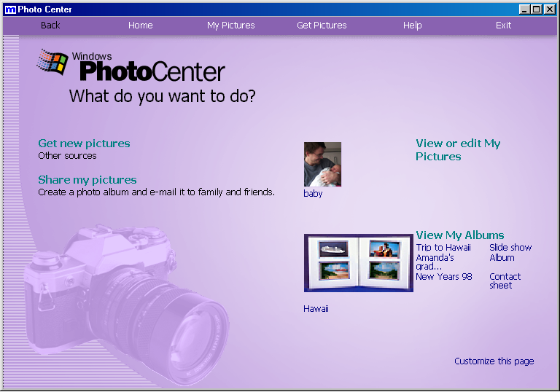This screenshot has width=560, height=392.
Task: Click Customize this page link
Action: point(494,361)
